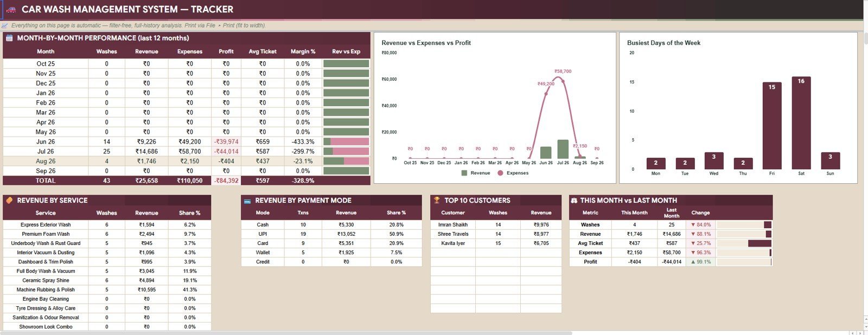Click the car icon beside the tracker title
The width and height of the screenshot is (868, 335).
click(10, 9)
